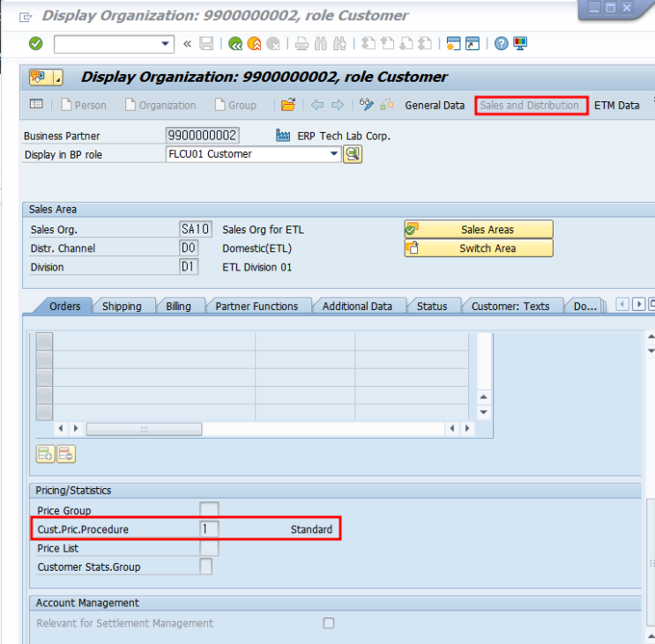This screenshot has height=644, width=655.
Task: Click table vertical scroll down arrow
Action: tap(483, 412)
